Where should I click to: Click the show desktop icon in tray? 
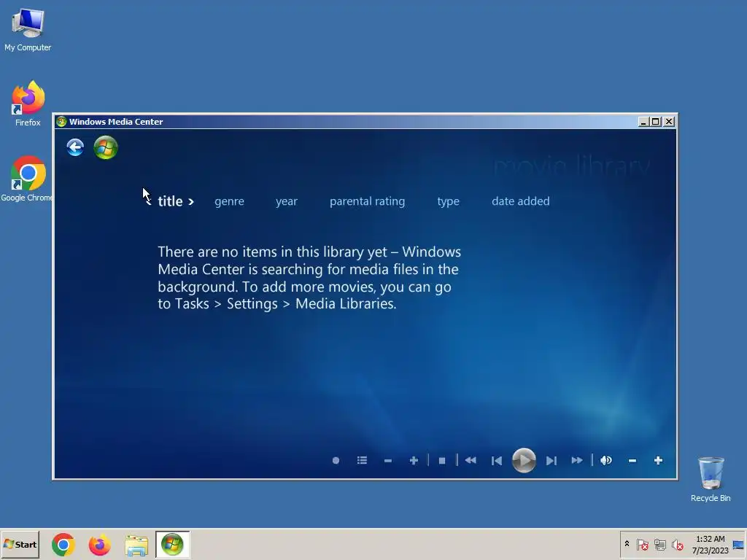[x=738, y=545]
